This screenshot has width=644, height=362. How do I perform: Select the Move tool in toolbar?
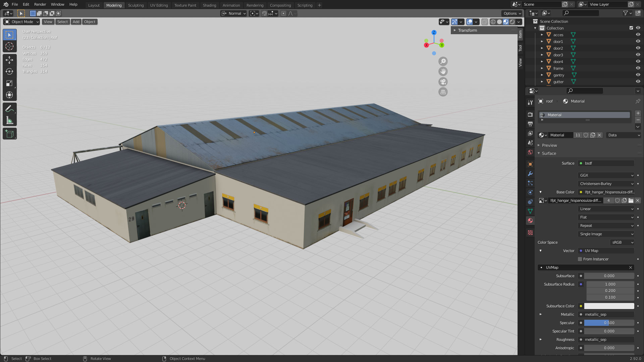pos(9,60)
